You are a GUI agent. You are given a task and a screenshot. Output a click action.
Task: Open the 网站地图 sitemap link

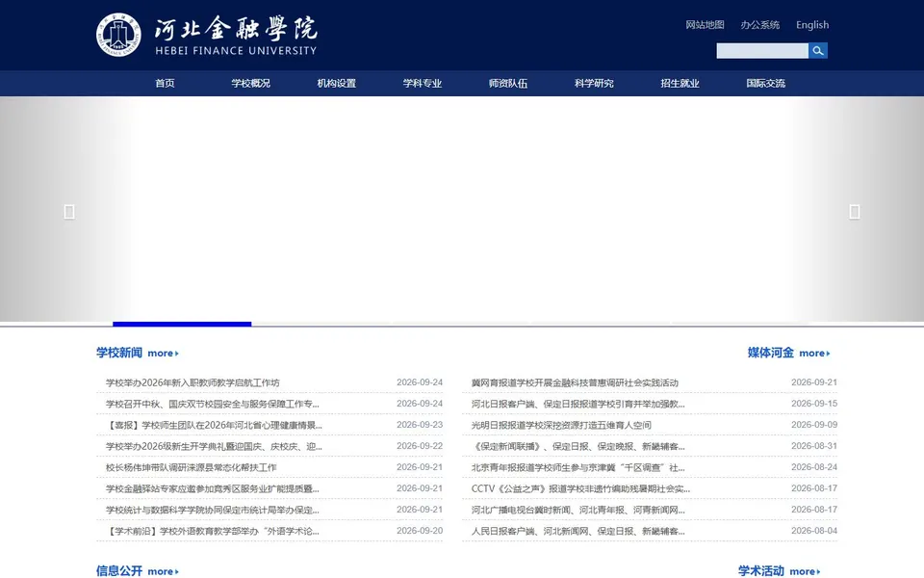click(705, 25)
